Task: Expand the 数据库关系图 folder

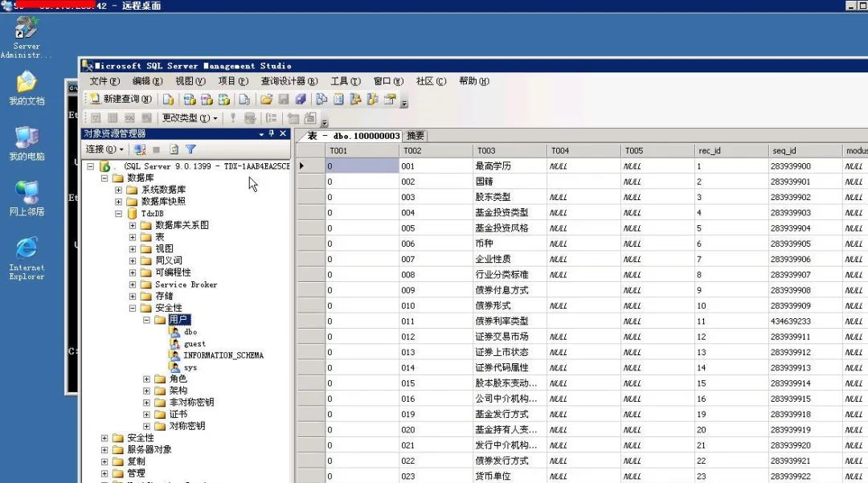Action: pyautogui.click(x=133, y=225)
